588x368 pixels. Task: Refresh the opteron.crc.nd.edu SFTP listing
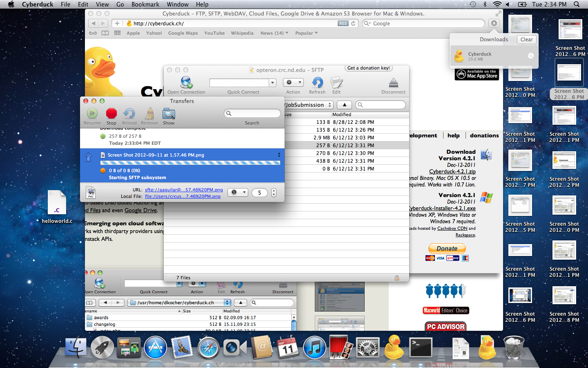[x=317, y=83]
